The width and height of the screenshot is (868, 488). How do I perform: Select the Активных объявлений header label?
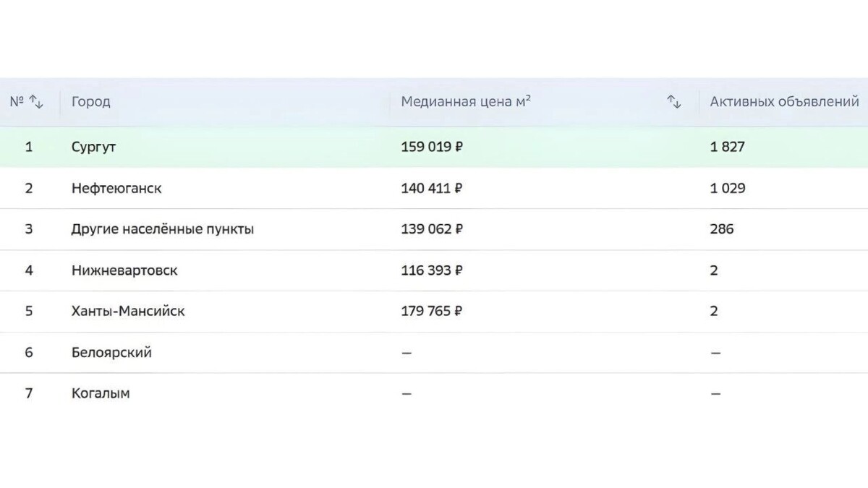[x=784, y=101]
